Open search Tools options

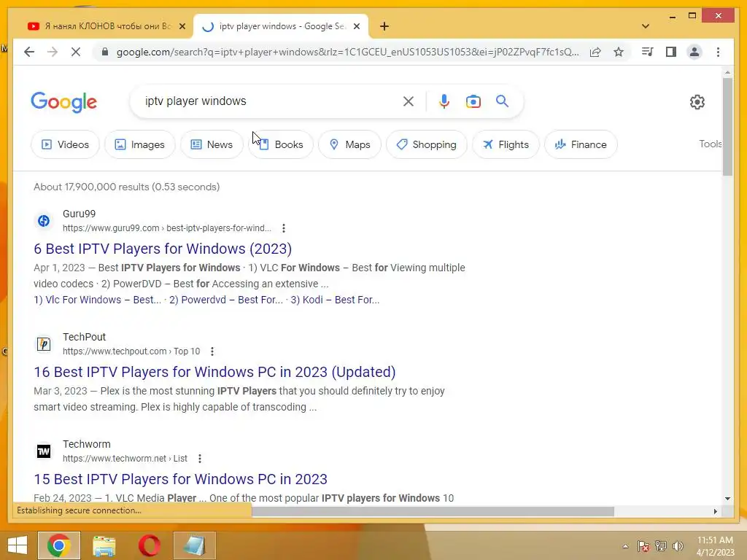click(x=711, y=144)
